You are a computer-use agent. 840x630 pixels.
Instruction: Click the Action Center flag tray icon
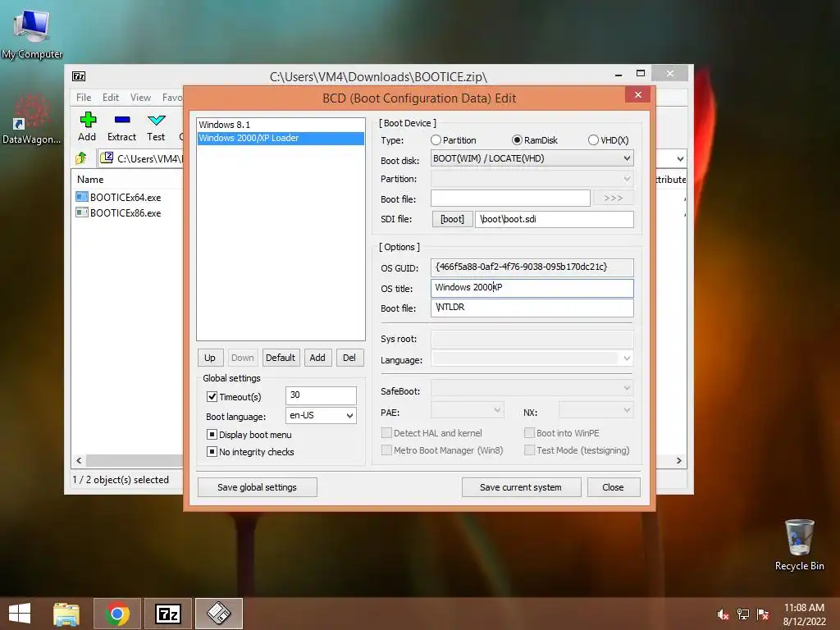pyautogui.click(x=763, y=614)
